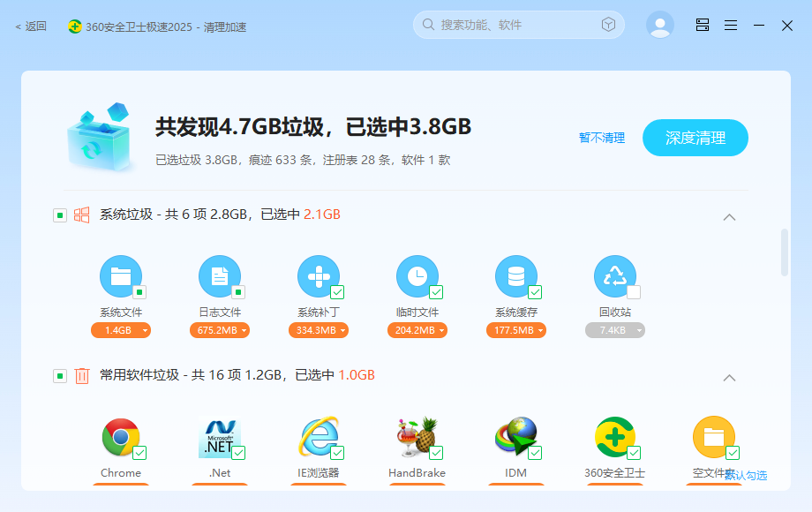Select the 系统补丁 cleanup item
The width and height of the screenshot is (812, 512).
click(319, 275)
